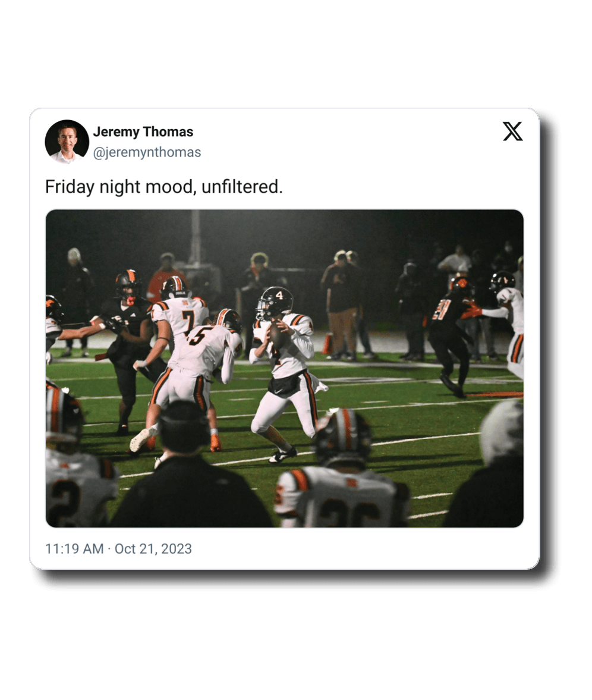Click the orange sideline cone in photo
Screen dimensions: 592x700
coord(328,344)
